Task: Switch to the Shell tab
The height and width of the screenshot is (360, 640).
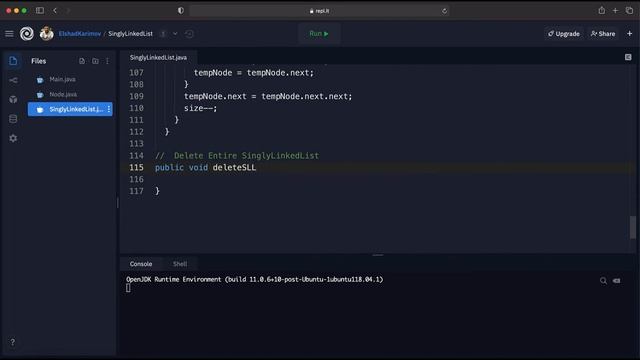Action: (x=180, y=264)
